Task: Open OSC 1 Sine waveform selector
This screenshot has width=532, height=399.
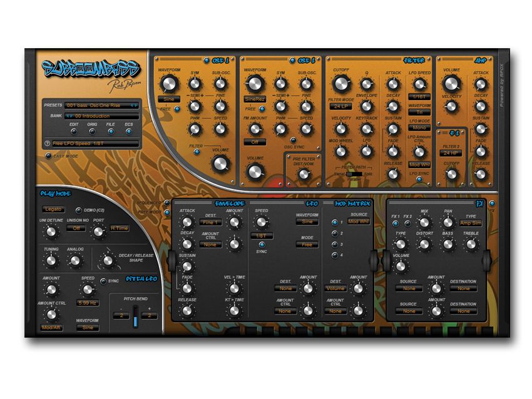Action: [169, 99]
